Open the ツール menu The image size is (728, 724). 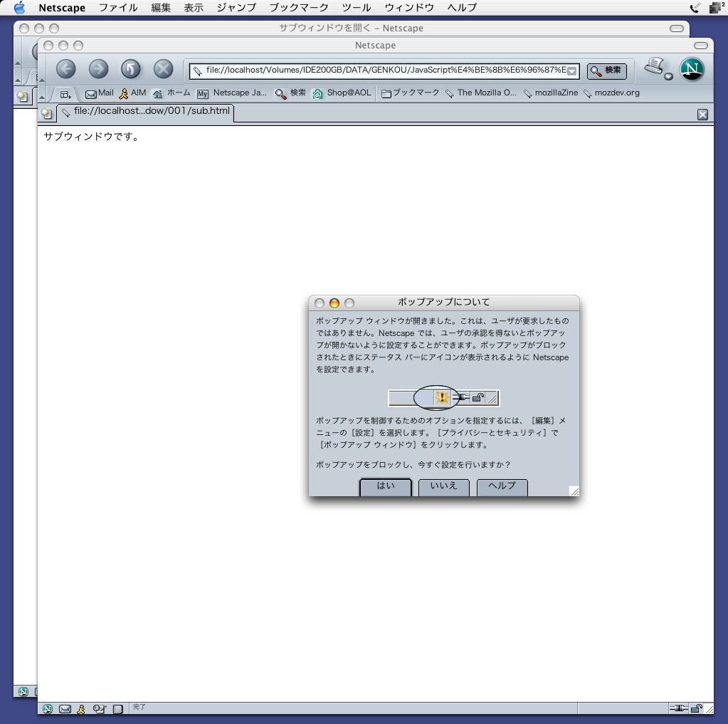pos(357,7)
